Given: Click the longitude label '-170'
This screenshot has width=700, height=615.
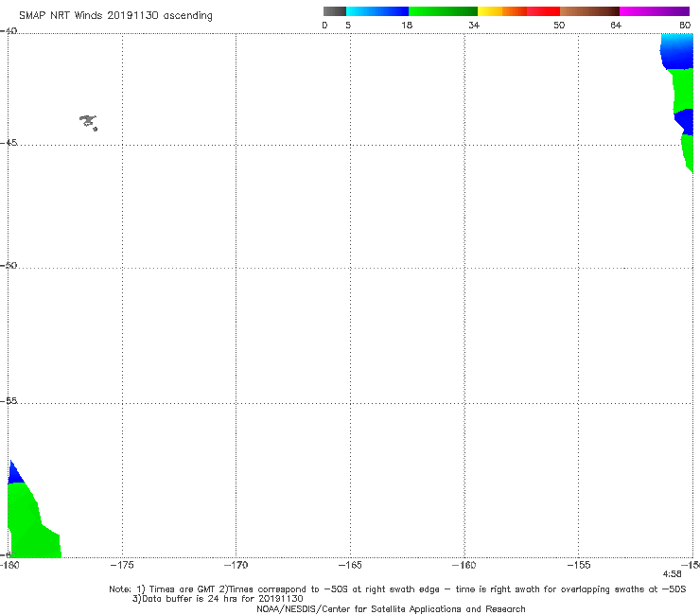Looking at the screenshot, I should (236, 565).
